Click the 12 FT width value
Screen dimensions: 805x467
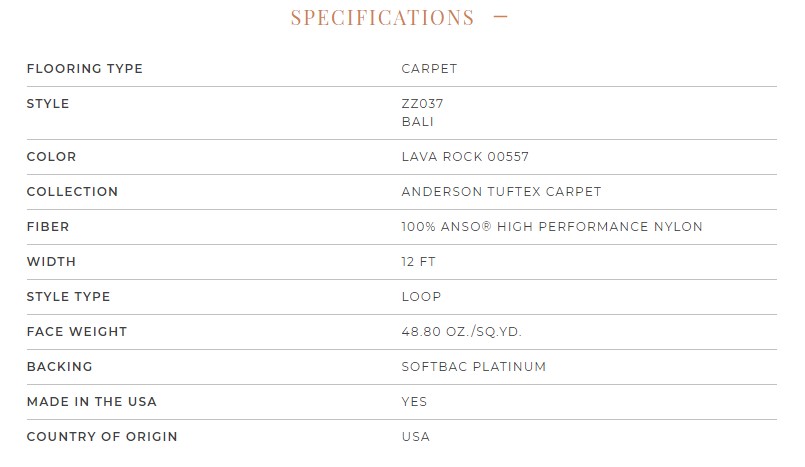click(418, 261)
